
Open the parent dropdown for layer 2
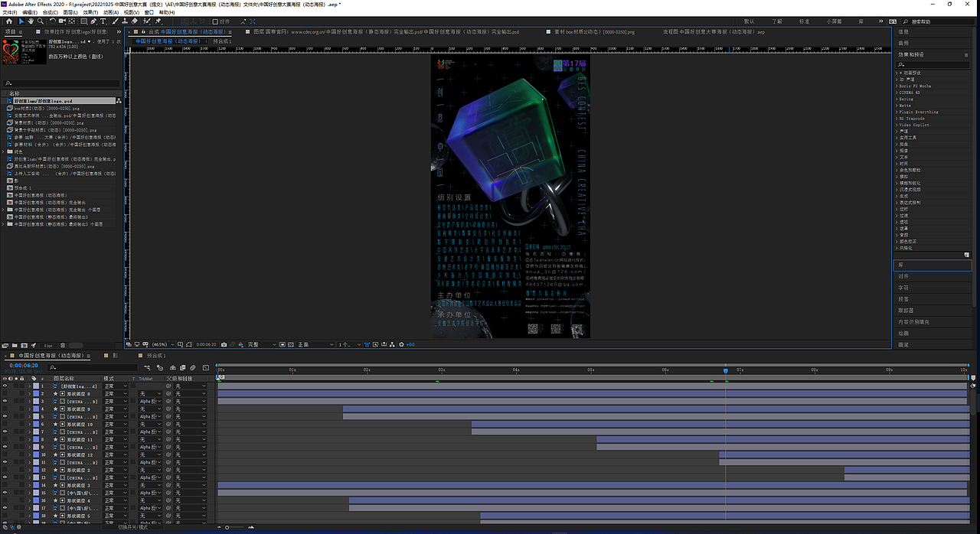tap(191, 394)
